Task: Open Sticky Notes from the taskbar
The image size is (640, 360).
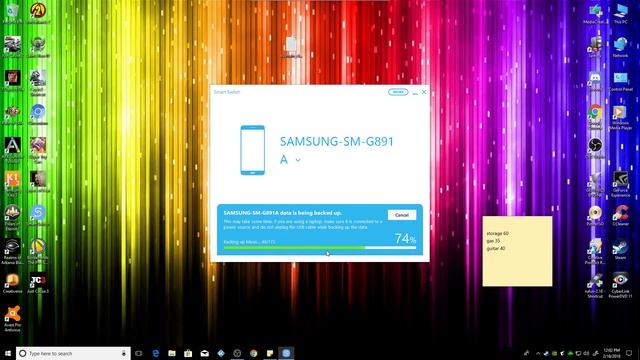Action: 270,353
